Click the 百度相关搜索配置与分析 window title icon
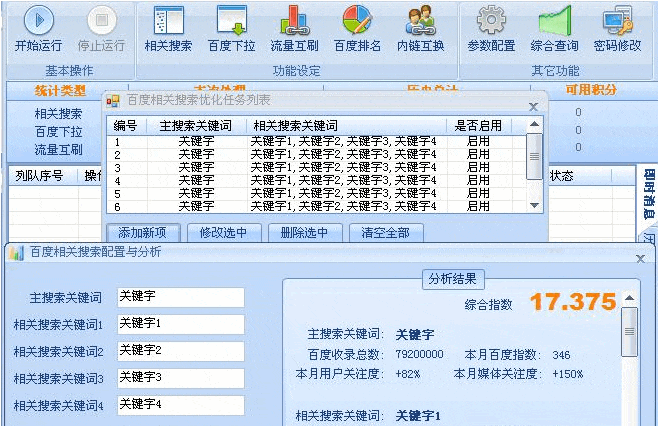 click(x=16, y=253)
